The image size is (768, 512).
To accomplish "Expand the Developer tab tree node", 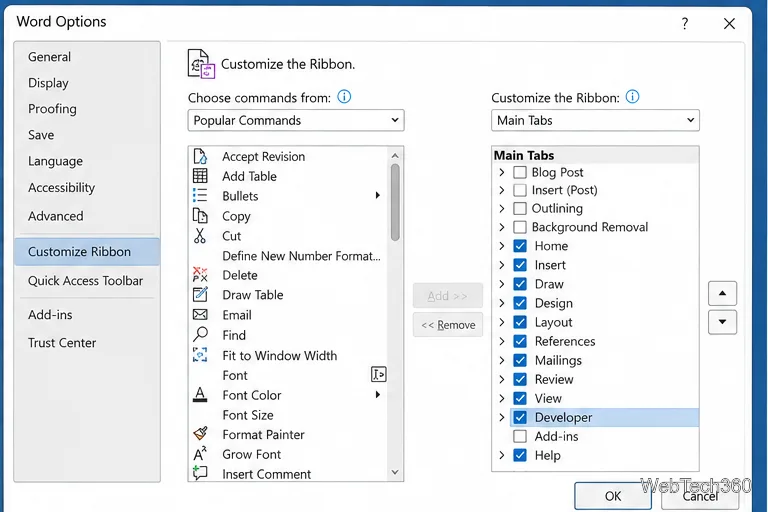I will click(x=502, y=417).
